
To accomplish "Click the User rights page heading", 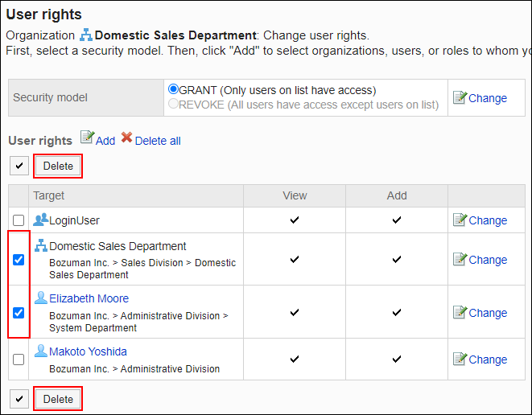I will 43,14.
